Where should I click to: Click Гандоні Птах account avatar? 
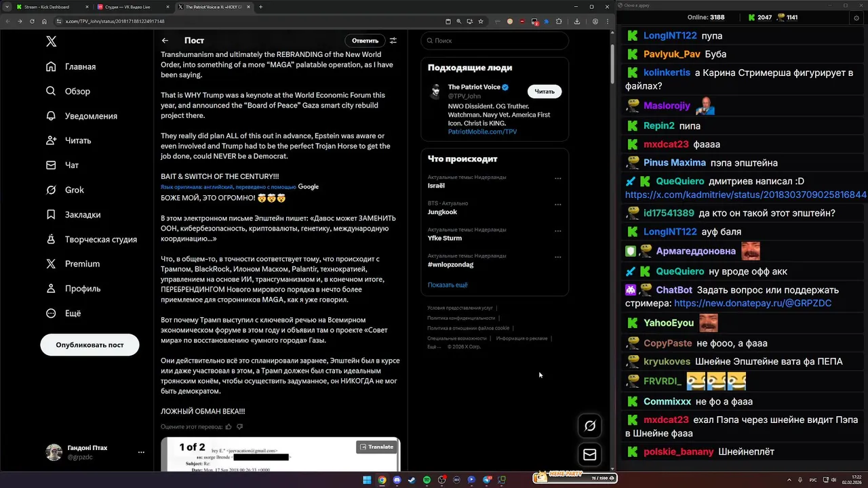(x=54, y=452)
